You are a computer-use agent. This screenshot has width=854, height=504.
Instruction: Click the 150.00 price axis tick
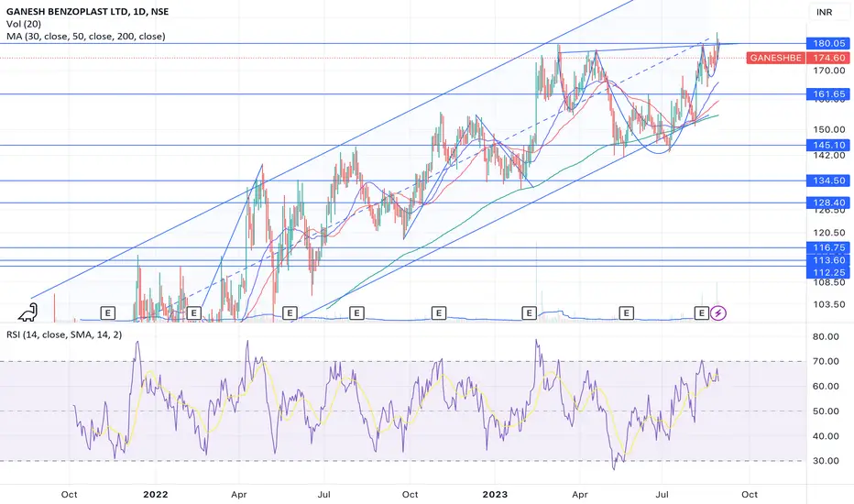829,130
